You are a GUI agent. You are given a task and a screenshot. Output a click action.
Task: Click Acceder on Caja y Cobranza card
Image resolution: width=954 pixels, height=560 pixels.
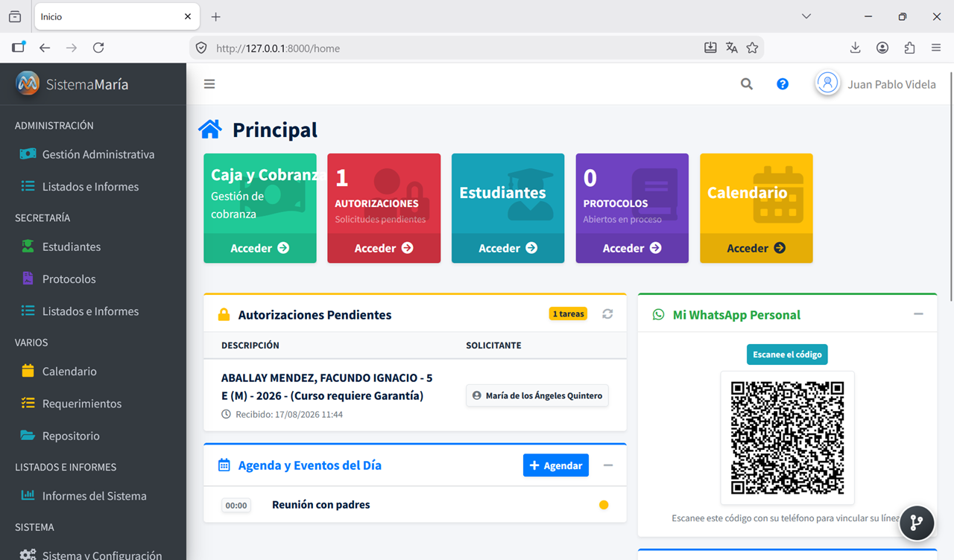[x=260, y=248]
